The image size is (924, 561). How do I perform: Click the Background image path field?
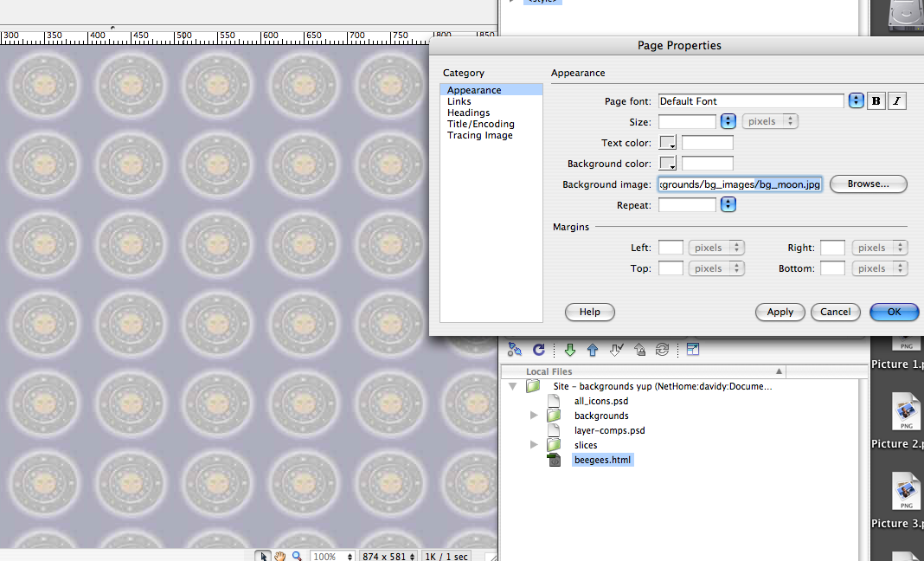pyautogui.click(x=739, y=184)
